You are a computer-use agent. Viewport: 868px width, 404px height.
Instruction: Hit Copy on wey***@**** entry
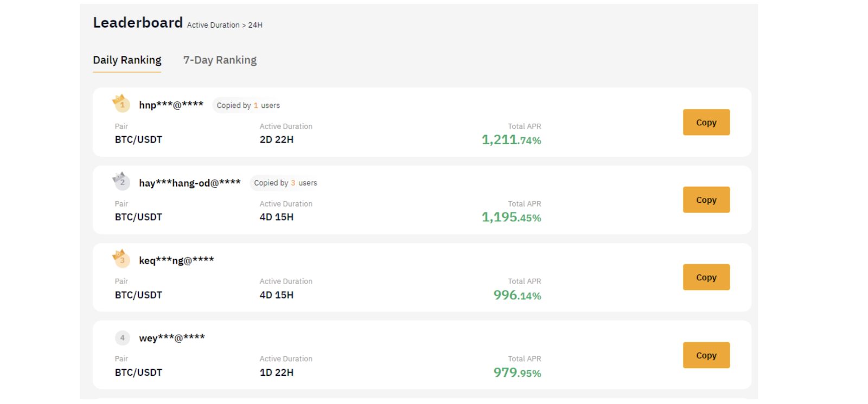tap(706, 355)
